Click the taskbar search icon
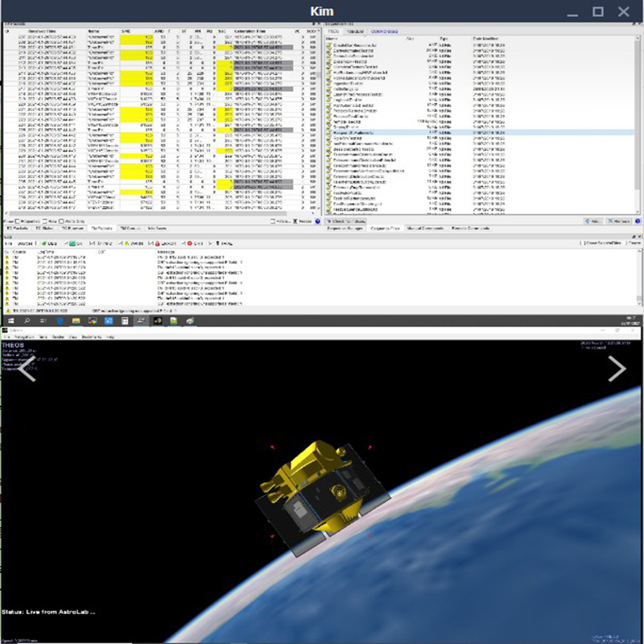 pos(26,320)
